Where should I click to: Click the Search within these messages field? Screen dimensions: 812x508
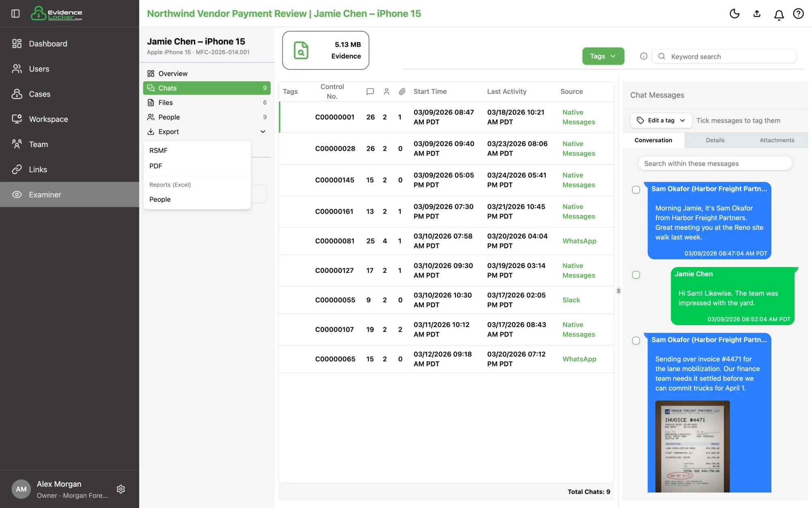[715, 163]
